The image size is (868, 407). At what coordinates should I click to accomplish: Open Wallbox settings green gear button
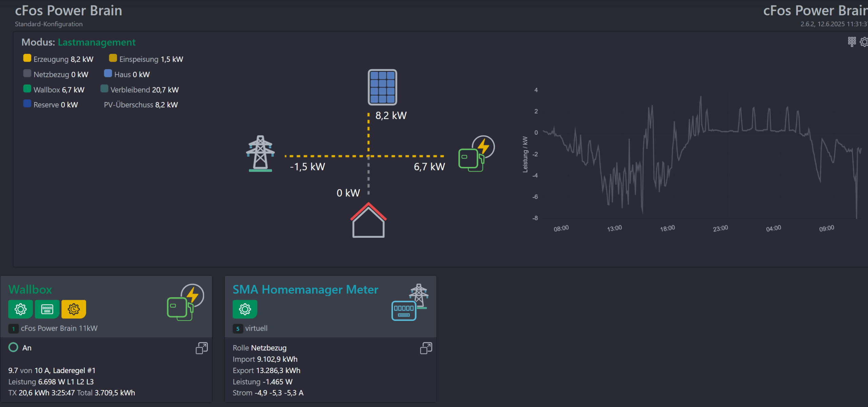[20, 309]
